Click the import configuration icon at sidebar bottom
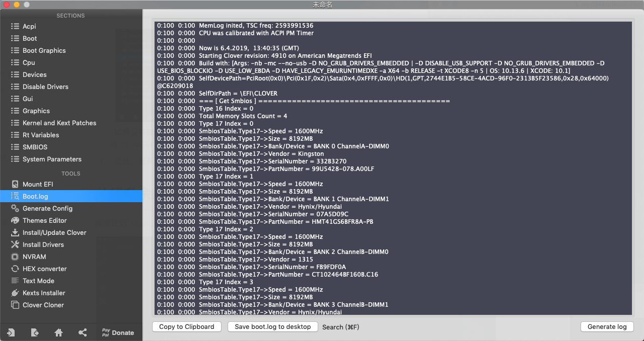The width and height of the screenshot is (644, 341). click(x=11, y=332)
